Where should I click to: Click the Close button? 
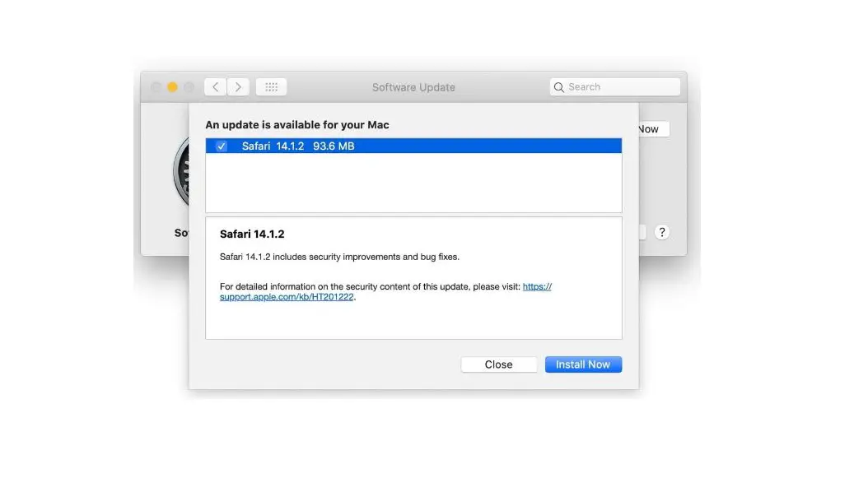(x=498, y=364)
